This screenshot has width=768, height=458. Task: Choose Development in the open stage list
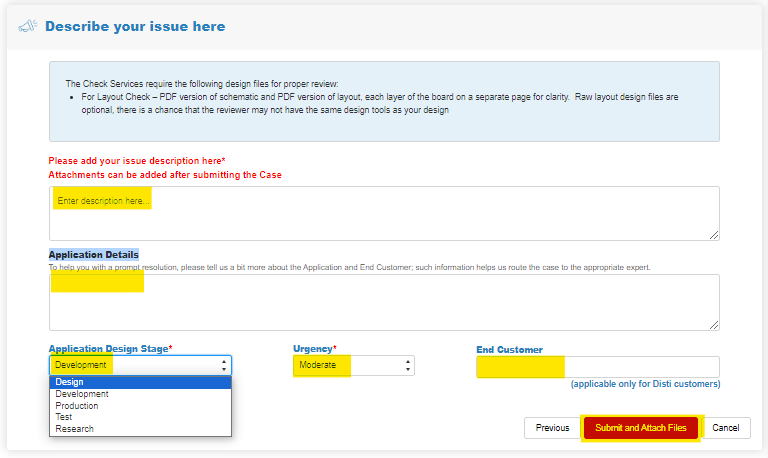[141, 394]
